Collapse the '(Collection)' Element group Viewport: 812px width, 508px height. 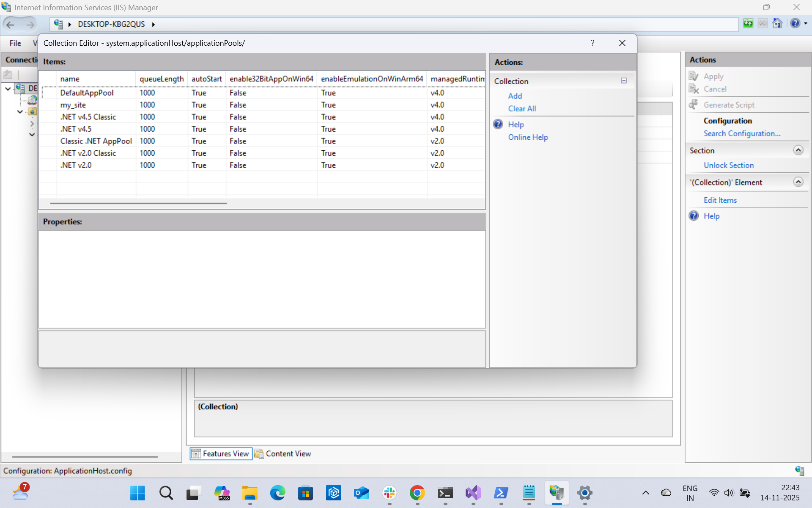798,182
